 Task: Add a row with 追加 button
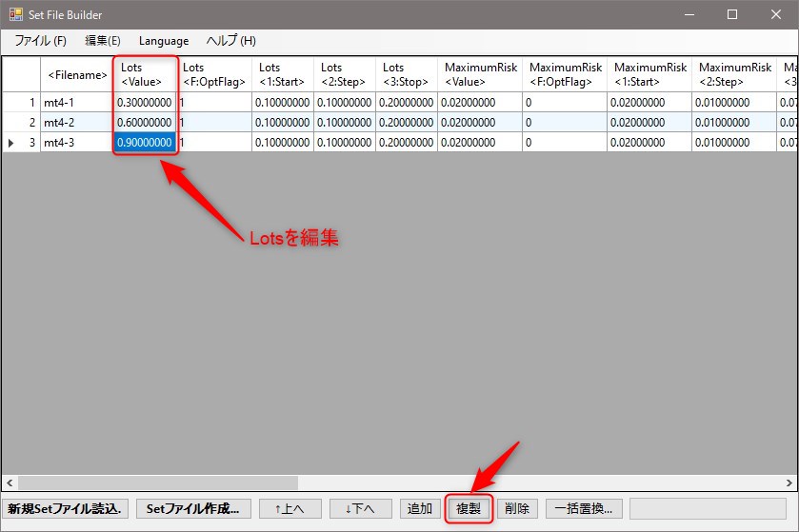pos(420,508)
